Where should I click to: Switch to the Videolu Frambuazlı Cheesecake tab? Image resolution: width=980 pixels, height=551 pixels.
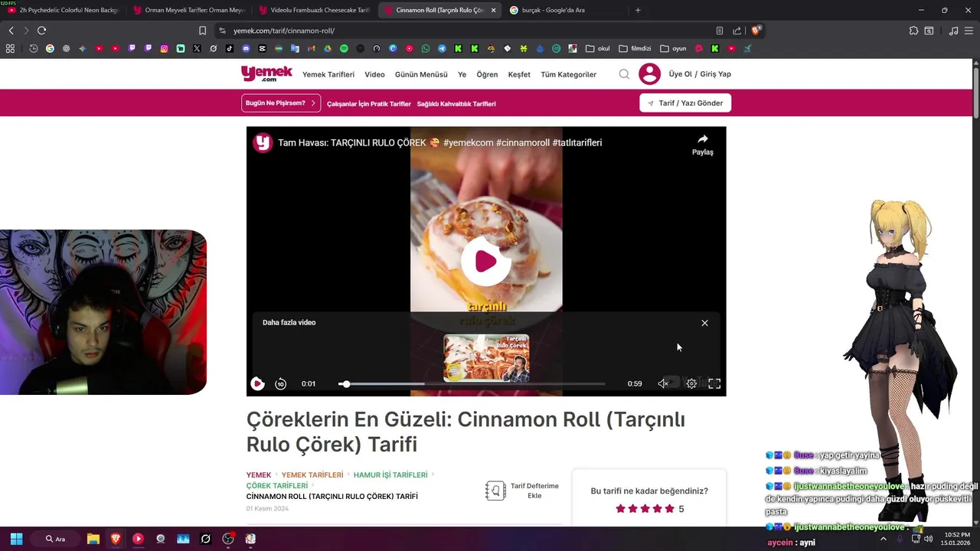315,10
